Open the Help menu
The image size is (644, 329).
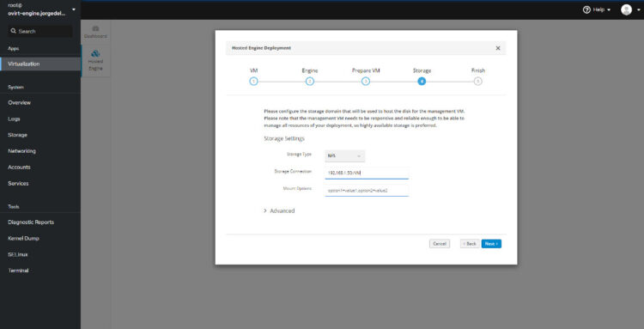pyautogui.click(x=597, y=9)
